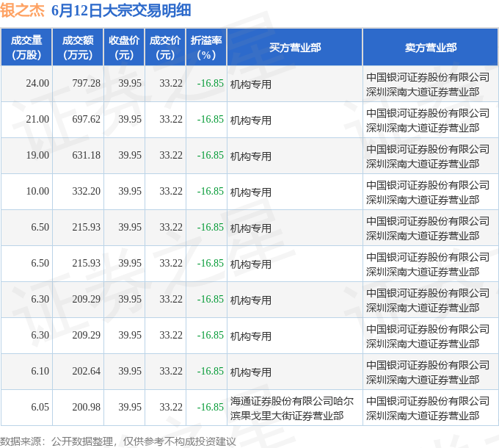
Task: Select the 成交价(元) column header
Action: [x=165, y=48]
